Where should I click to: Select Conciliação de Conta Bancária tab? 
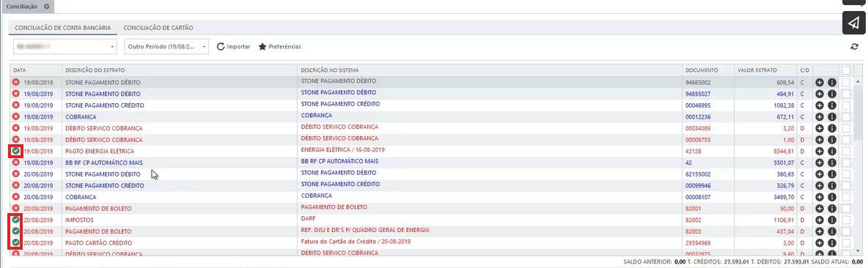click(x=62, y=28)
